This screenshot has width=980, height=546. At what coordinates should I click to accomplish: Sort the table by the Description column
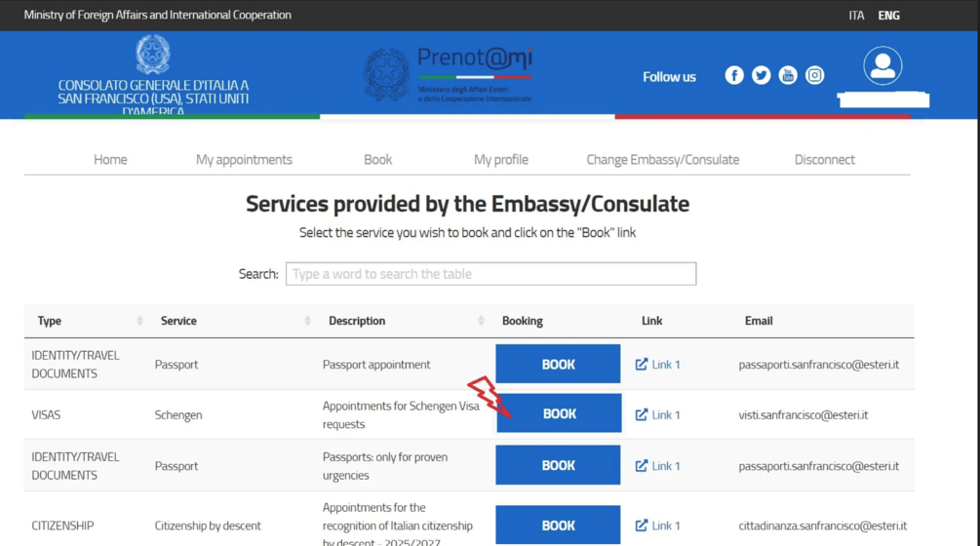[x=481, y=321]
